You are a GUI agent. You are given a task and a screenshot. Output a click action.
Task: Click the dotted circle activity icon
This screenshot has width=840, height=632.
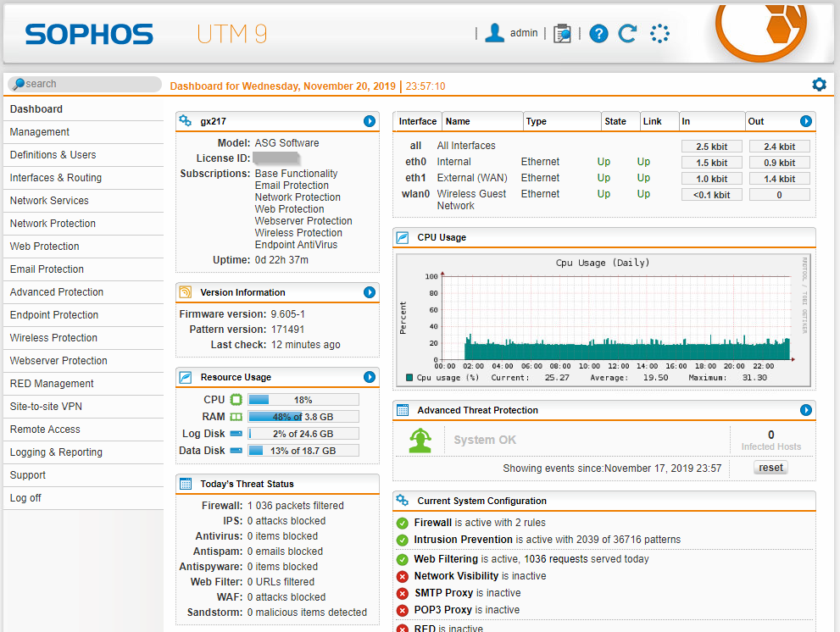pos(659,34)
